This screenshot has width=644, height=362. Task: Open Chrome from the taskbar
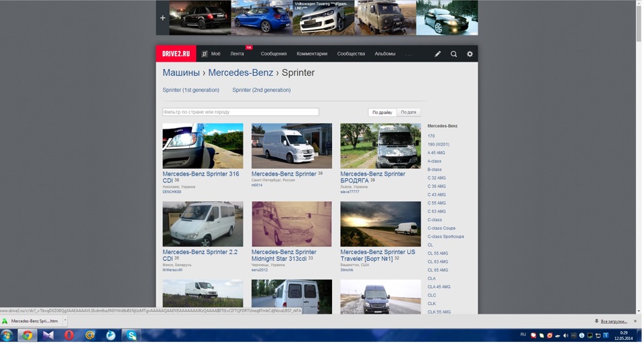coord(27,335)
